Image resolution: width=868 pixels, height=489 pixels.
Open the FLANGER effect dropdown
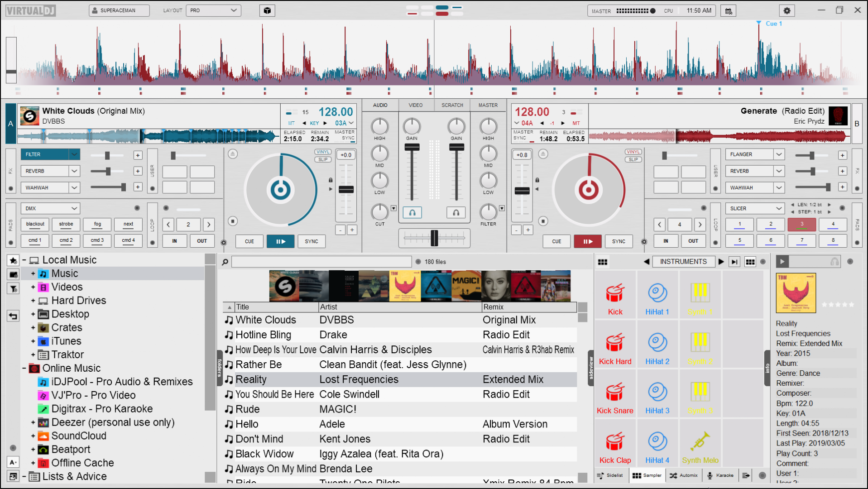point(778,154)
